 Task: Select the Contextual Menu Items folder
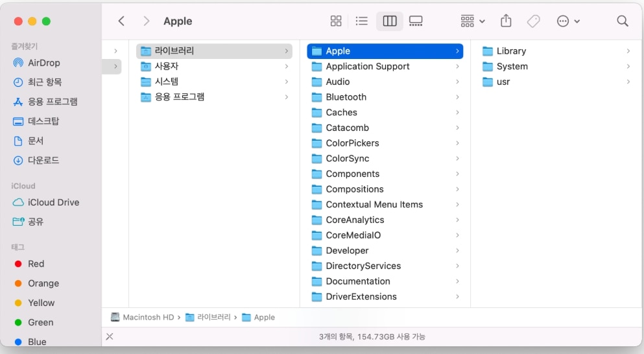coord(385,204)
